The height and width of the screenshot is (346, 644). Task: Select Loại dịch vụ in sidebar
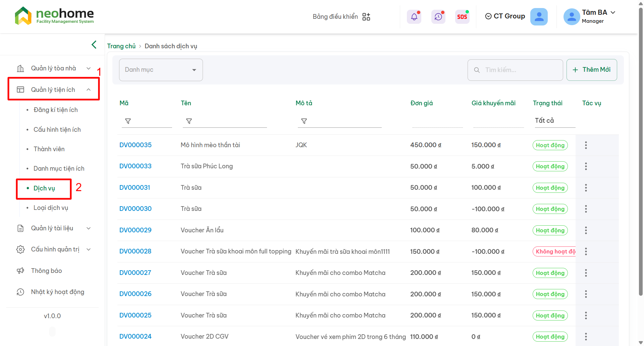tap(51, 208)
